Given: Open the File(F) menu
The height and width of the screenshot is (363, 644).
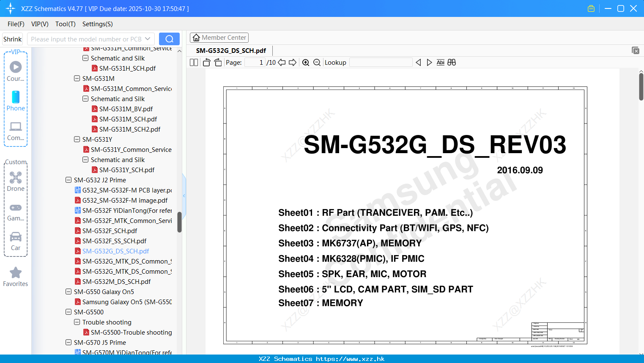Looking at the screenshot, I should (x=16, y=24).
